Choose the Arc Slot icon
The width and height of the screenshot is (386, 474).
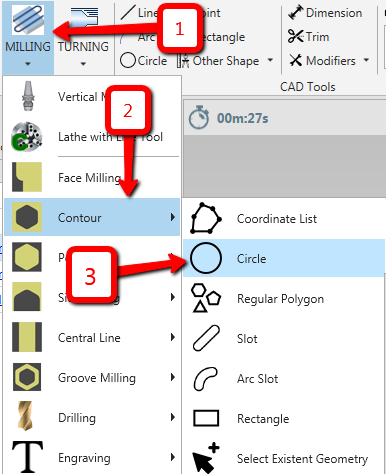[x=206, y=378]
